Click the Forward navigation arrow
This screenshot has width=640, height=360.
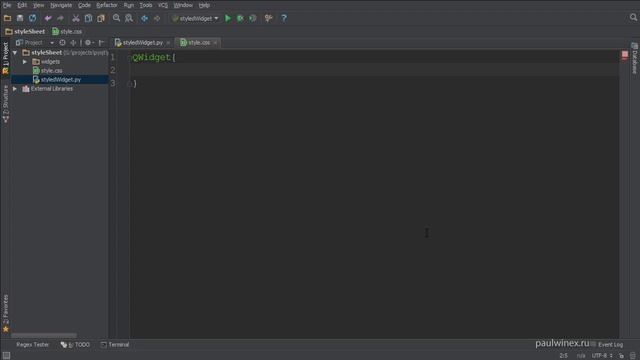[x=157, y=18]
